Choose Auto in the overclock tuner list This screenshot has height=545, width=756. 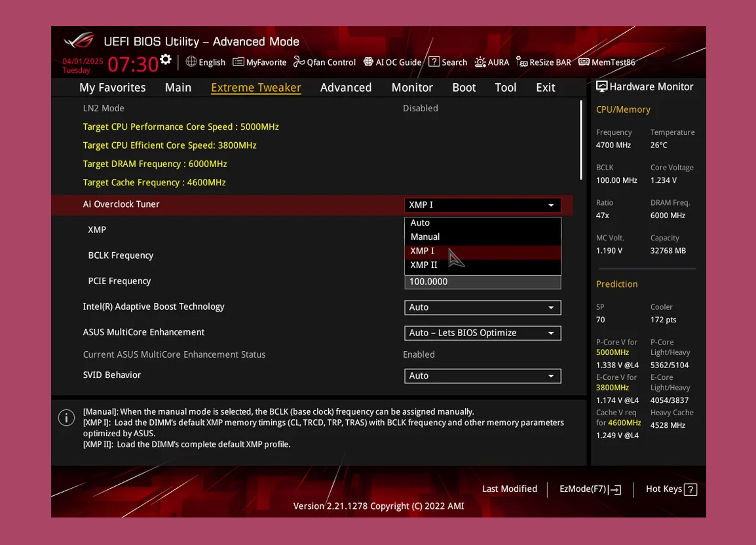[x=483, y=223]
